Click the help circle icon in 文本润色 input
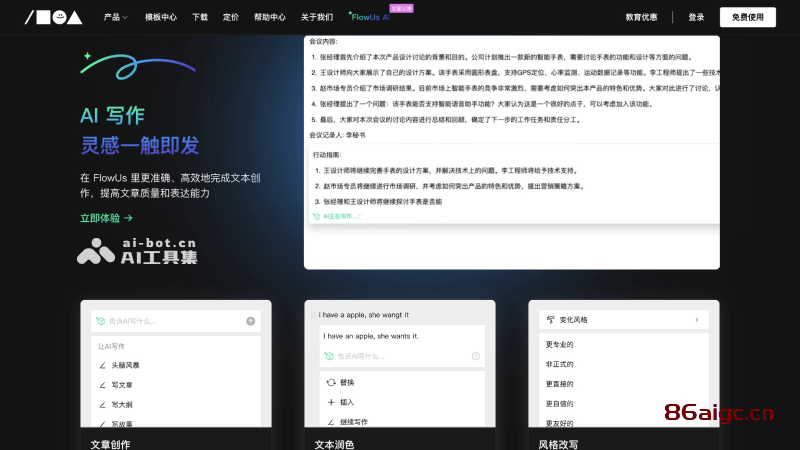Image resolution: width=800 pixels, height=450 pixels. tap(476, 356)
